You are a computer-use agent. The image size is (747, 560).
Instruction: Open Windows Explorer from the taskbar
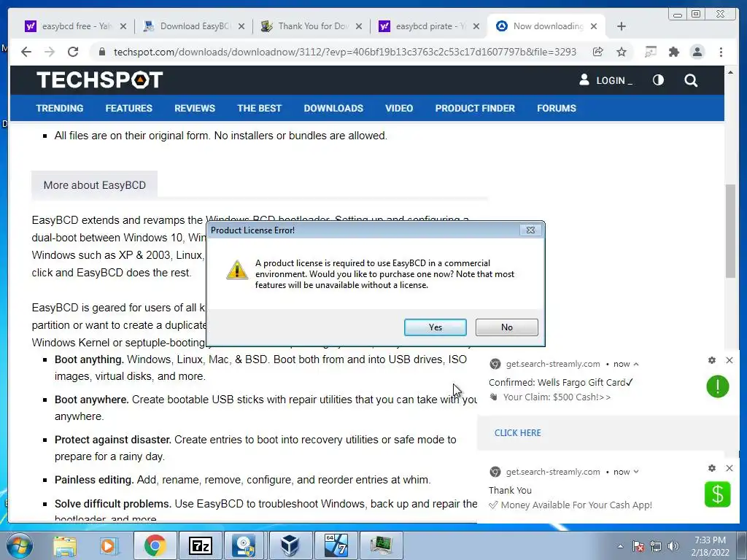click(64, 545)
